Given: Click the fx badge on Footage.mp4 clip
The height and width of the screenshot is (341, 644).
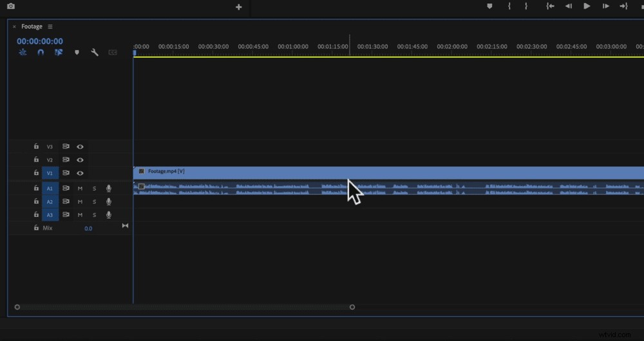Looking at the screenshot, I should coord(142,171).
